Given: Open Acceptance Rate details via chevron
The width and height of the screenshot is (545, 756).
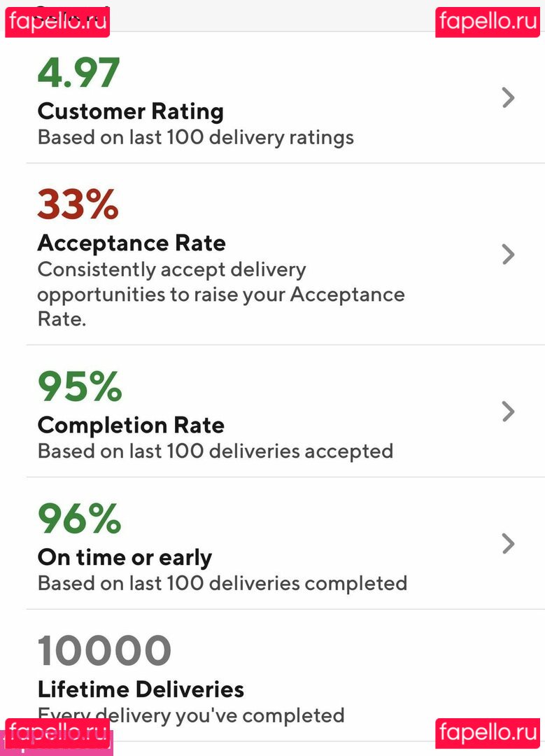Looking at the screenshot, I should coord(509,254).
